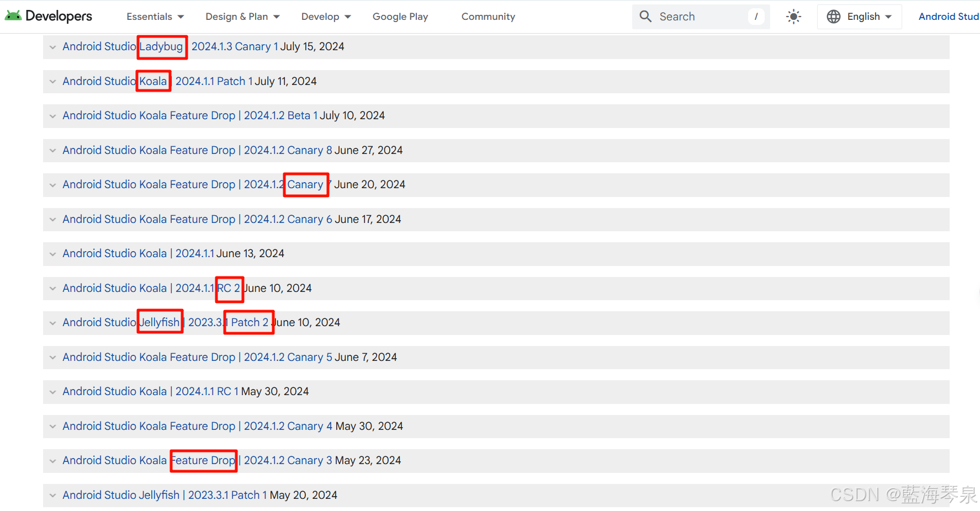The height and width of the screenshot is (511, 980).
Task: Open Koala Feature Drop 2024.1.2 Canary 8 link
Action: (x=197, y=150)
